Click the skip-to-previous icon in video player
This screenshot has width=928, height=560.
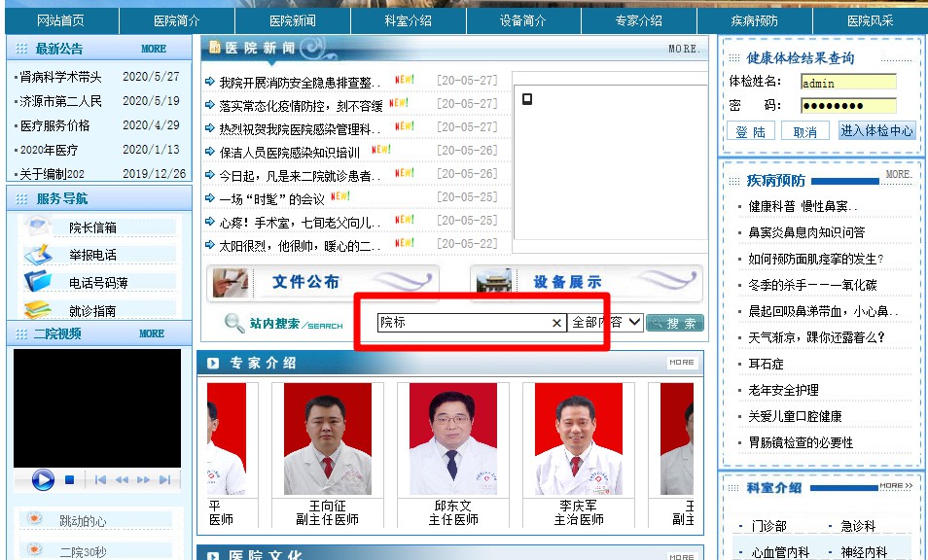pos(100,480)
